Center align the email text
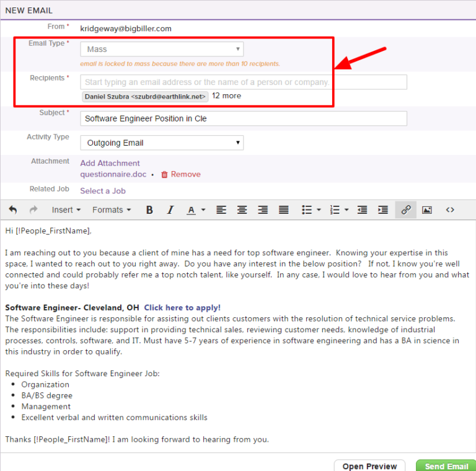This screenshot has height=471, width=476. pyautogui.click(x=242, y=210)
